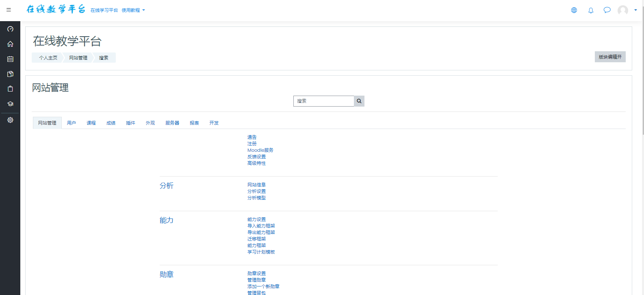
Task: Switch to the 外观 tab
Action: point(150,123)
